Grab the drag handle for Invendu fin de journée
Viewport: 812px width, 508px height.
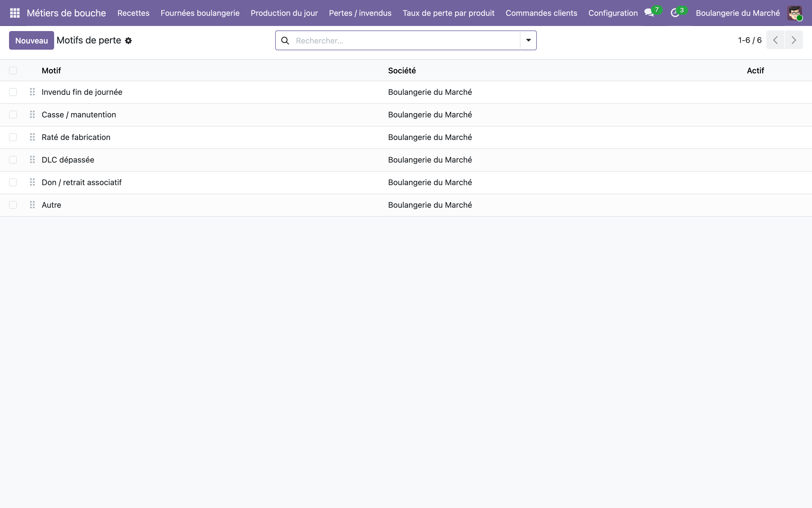coord(32,92)
